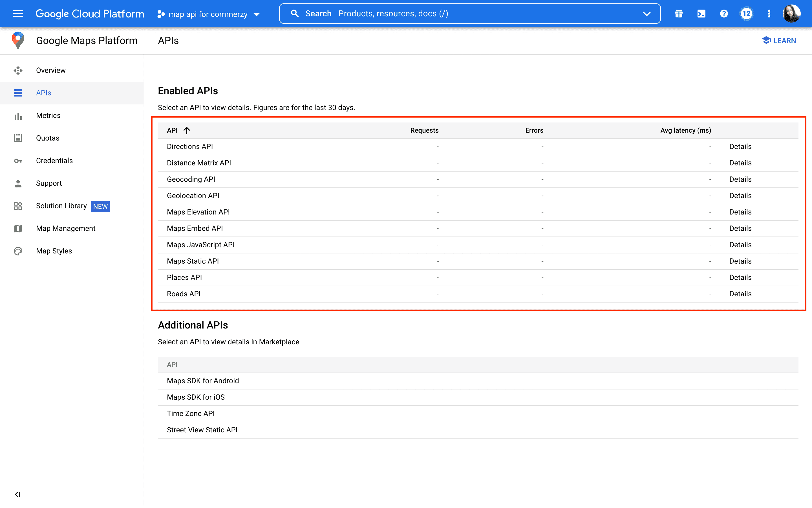Viewport: 812px width, 508px height.
Task: Click the user profile avatar
Action: (791, 14)
